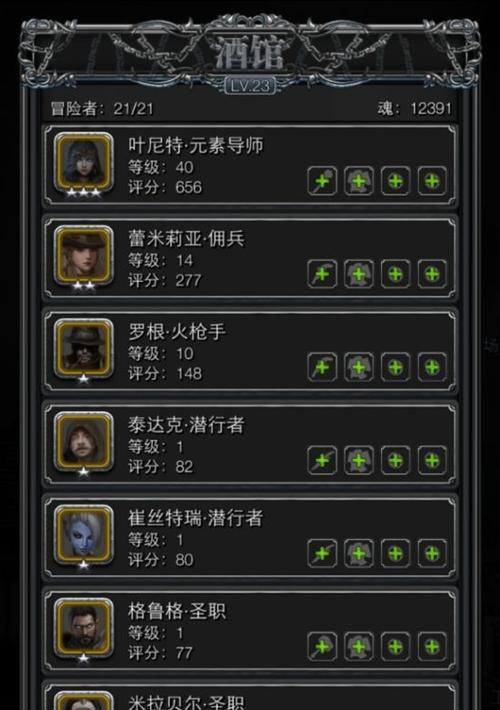This screenshot has height=710, width=500.
Task: Select the 格鲁格·圣职 name entry
Action: pos(177,611)
